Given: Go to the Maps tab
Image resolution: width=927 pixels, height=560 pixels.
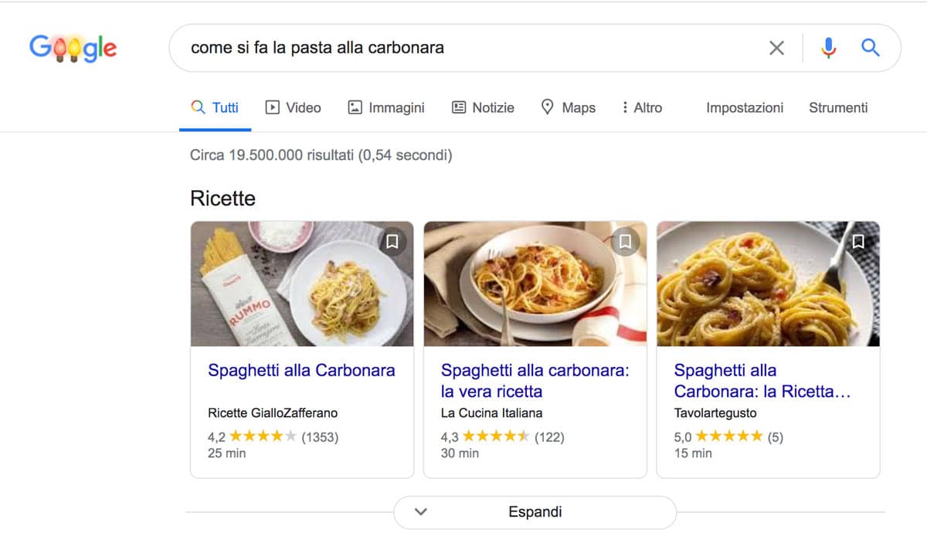Looking at the screenshot, I should pyautogui.click(x=568, y=107).
